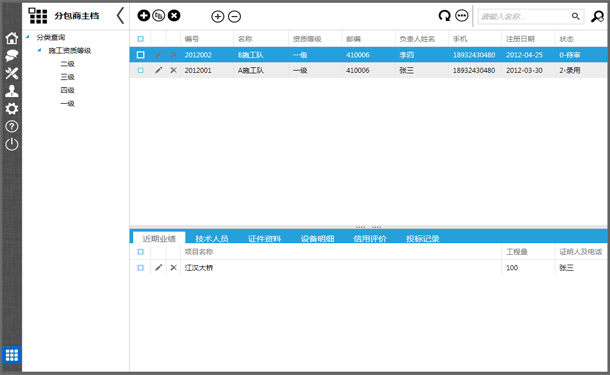Sort by 资质等级 column header

pos(307,39)
